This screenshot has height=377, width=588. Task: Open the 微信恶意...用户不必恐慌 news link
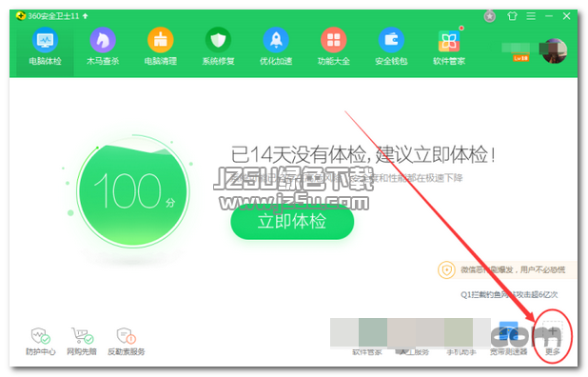point(513,269)
